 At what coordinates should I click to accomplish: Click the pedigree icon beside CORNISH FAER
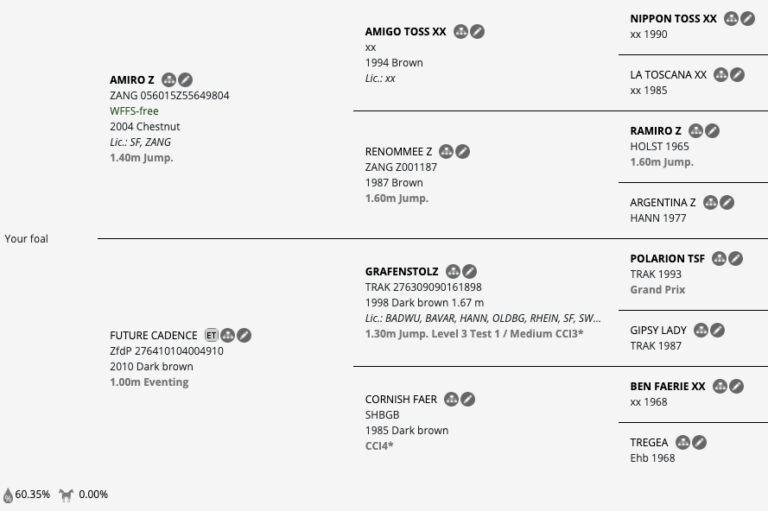click(451, 399)
